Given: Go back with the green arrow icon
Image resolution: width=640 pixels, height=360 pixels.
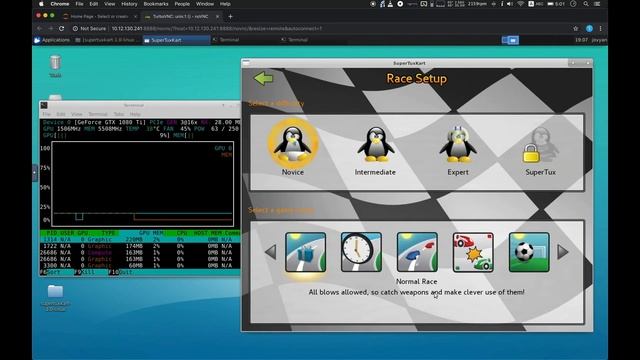Looking at the screenshot, I should (x=263, y=78).
